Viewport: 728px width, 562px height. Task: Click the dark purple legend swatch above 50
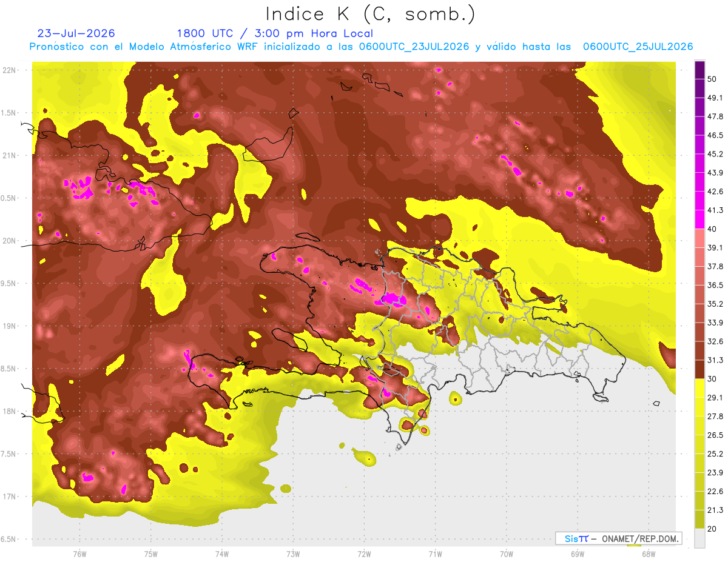click(699, 71)
